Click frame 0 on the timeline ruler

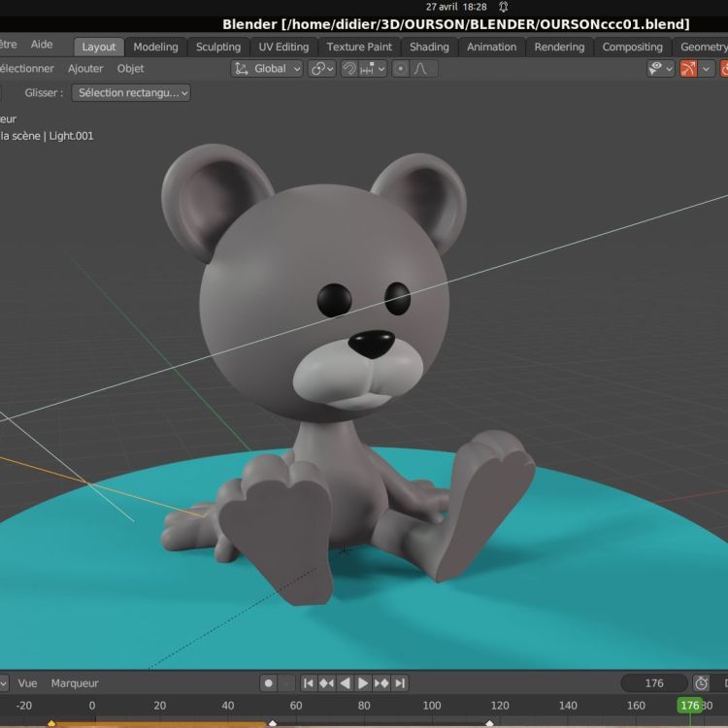(92, 706)
